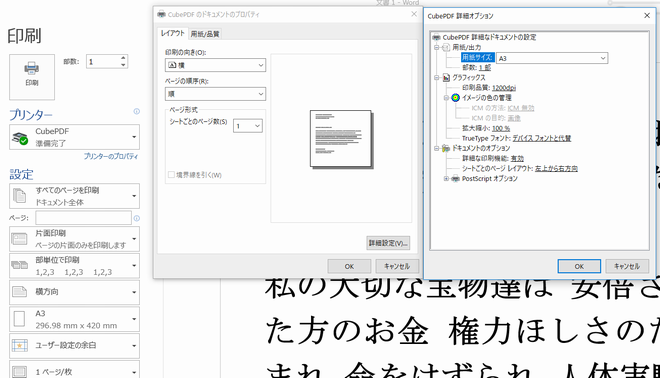Viewport: 660px width, 378px height.
Task: Open the 部単位で印刷 collate dropdown
Action: point(75,266)
